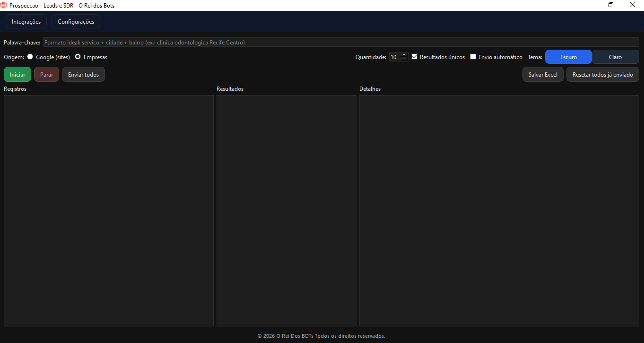Viewport: 644px width, 343px height.
Task: Select Google (sites) as origin
Action: pyautogui.click(x=30, y=57)
